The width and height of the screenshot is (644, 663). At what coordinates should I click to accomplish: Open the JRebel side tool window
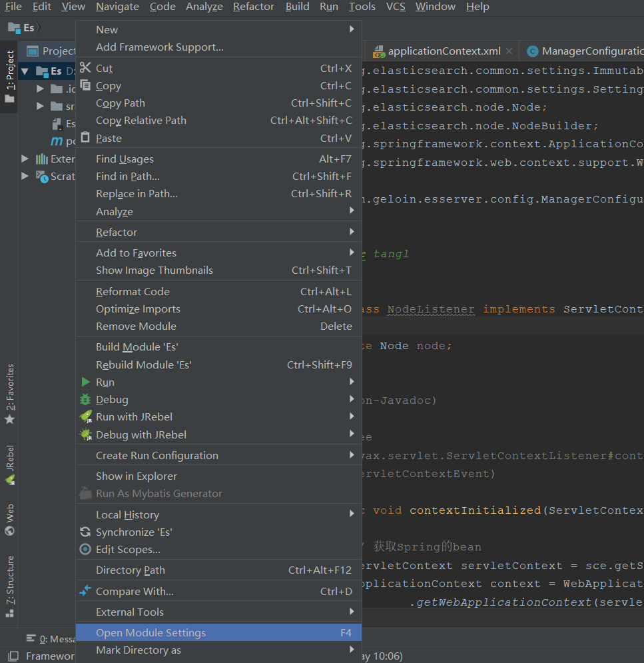tap(10, 465)
